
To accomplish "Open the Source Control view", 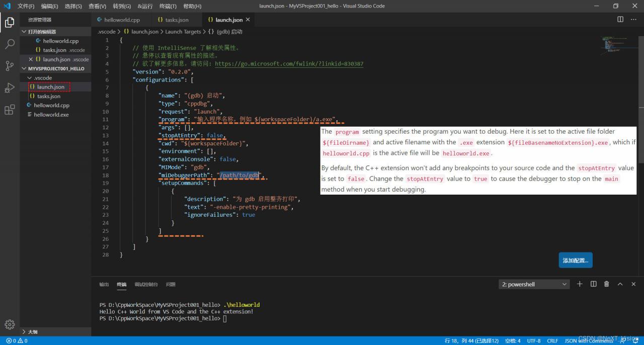I will [x=10, y=66].
